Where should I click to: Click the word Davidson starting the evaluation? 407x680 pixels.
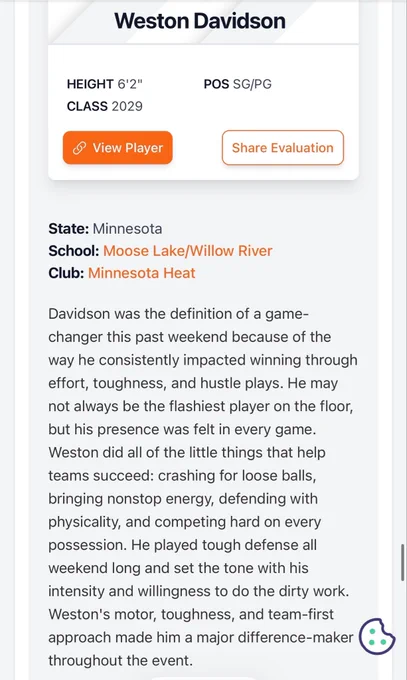point(79,314)
